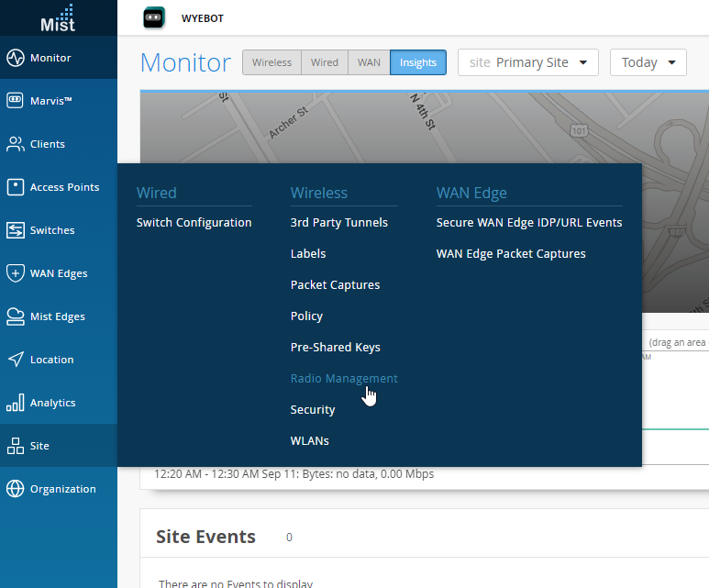This screenshot has width=709, height=588.
Task: Open Switch Configuration under Wired
Action: pyautogui.click(x=194, y=223)
